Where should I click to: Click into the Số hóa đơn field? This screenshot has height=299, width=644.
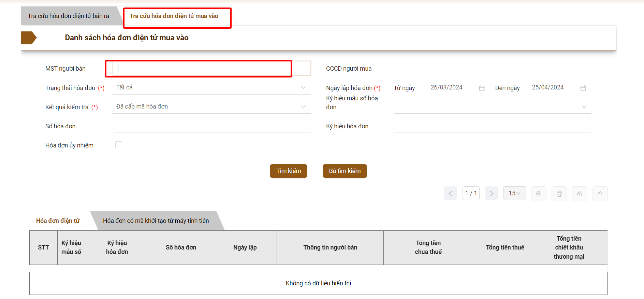[x=211, y=126]
